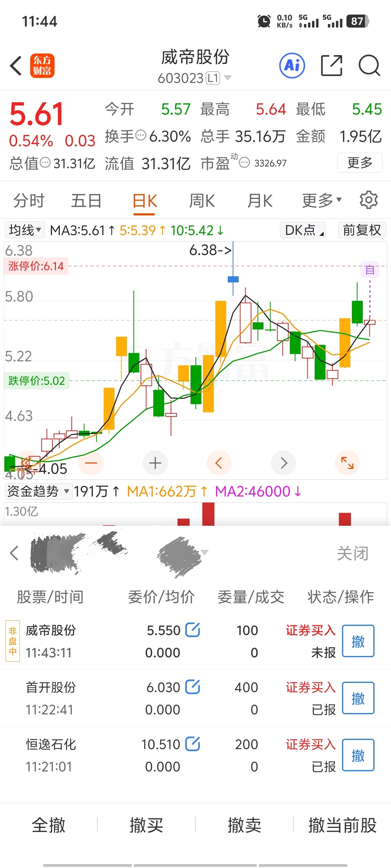Screen dimensions: 391x868
Task: Cancel the 威帝股份 order with 撤
Action: click(x=358, y=641)
